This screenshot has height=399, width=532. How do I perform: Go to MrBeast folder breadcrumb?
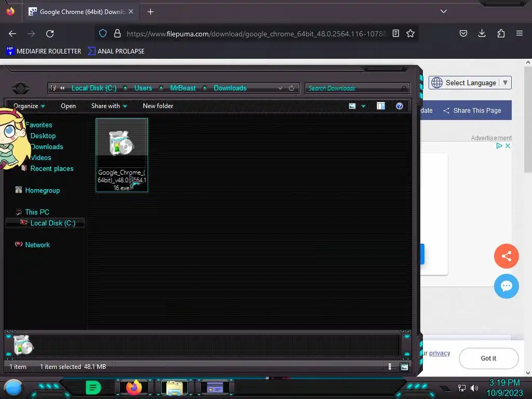pyautogui.click(x=182, y=88)
